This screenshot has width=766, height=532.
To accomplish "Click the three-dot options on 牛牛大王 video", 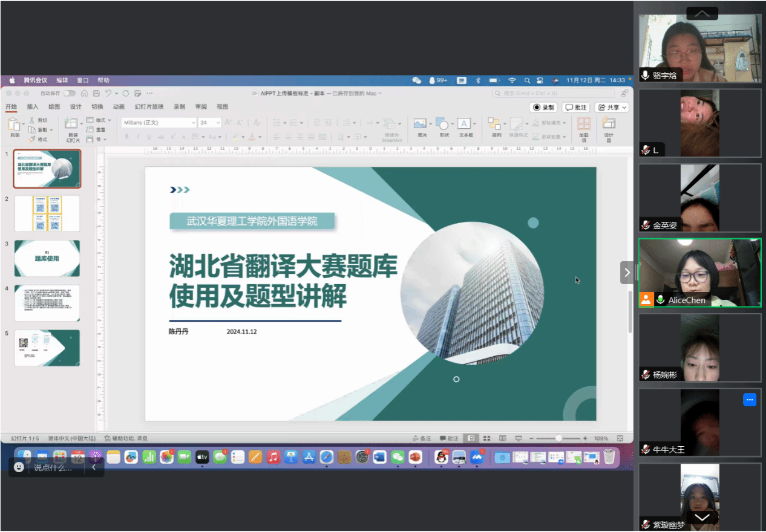I will 750,400.
